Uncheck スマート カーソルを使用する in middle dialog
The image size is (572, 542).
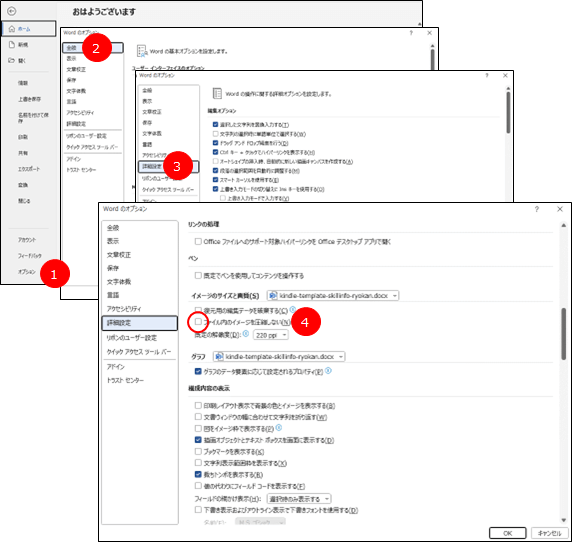[x=215, y=180]
